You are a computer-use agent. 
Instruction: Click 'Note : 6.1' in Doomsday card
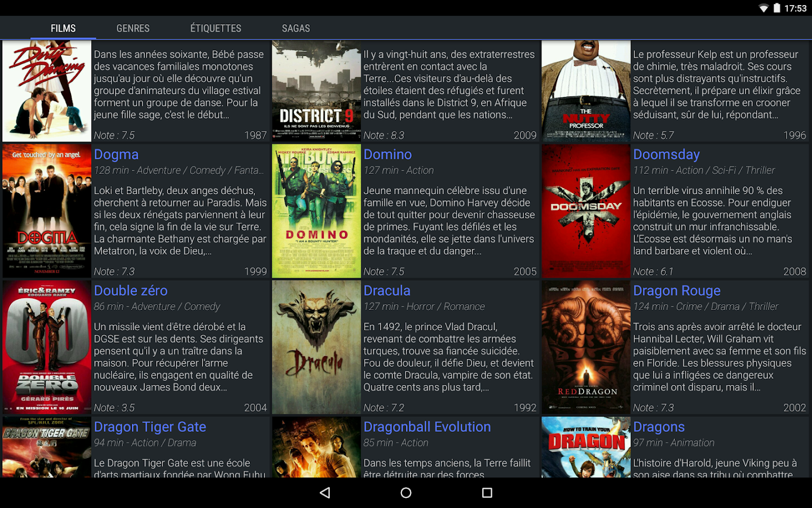tap(654, 271)
